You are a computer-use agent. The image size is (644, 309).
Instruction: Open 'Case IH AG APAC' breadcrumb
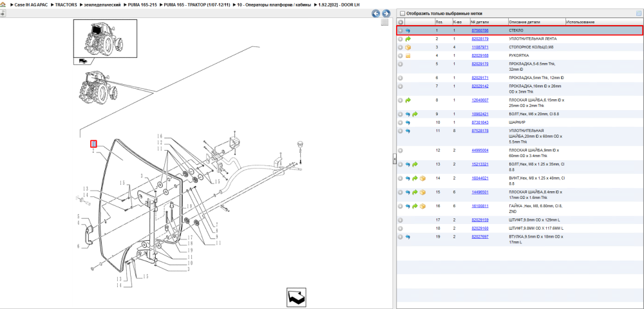point(31,5)
